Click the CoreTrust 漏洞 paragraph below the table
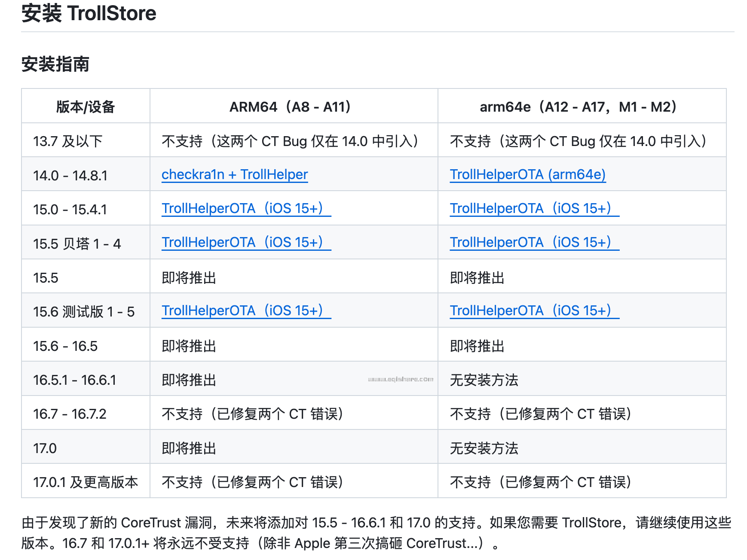747x560 pixels. point(376,533)
